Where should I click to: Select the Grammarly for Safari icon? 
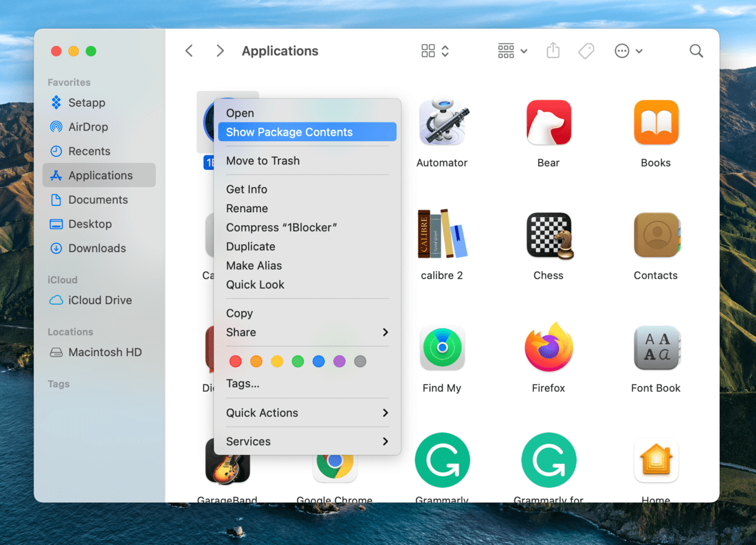click(x=549, y=460)
